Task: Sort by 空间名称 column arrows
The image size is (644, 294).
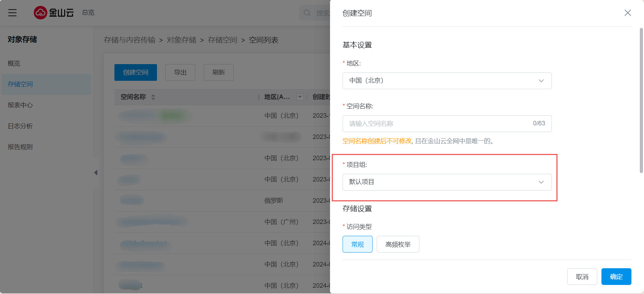Action: tap(153, 97)
